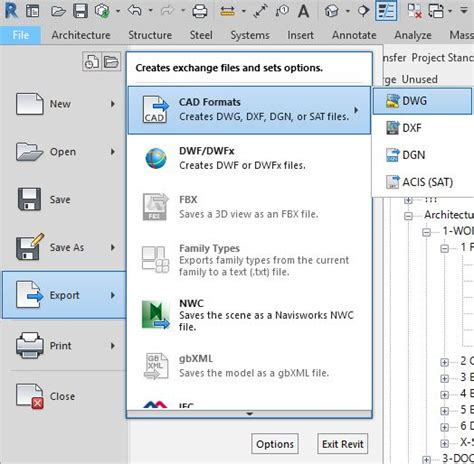Click the Save floppy disk icon in quick access toolbar
Screen dimensions: 474x464
click(x=80, y=11)
